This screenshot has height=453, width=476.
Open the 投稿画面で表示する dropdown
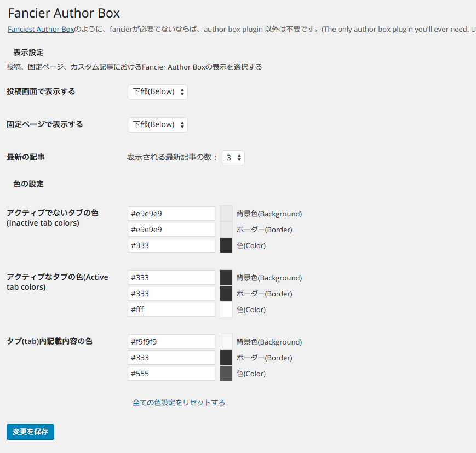(x=158, y=92)
